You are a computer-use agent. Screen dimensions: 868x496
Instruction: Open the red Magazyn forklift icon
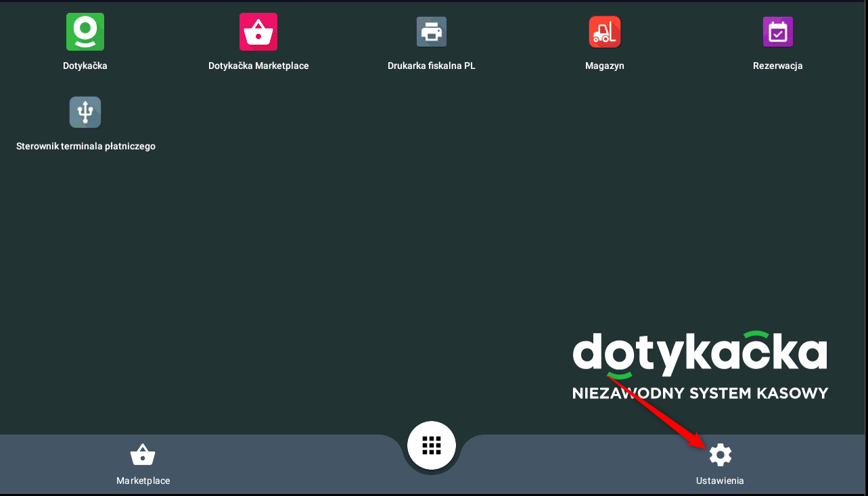[x=604, y=32]
